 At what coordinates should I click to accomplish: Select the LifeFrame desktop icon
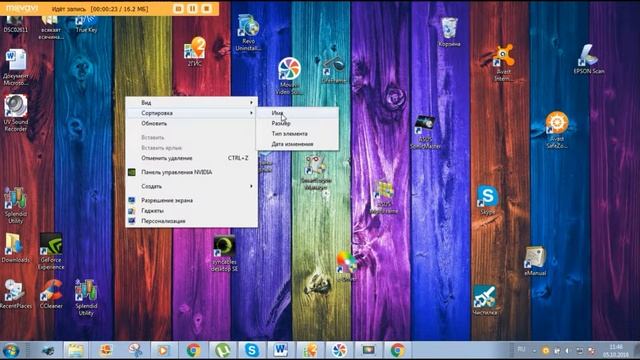(334, 70)
